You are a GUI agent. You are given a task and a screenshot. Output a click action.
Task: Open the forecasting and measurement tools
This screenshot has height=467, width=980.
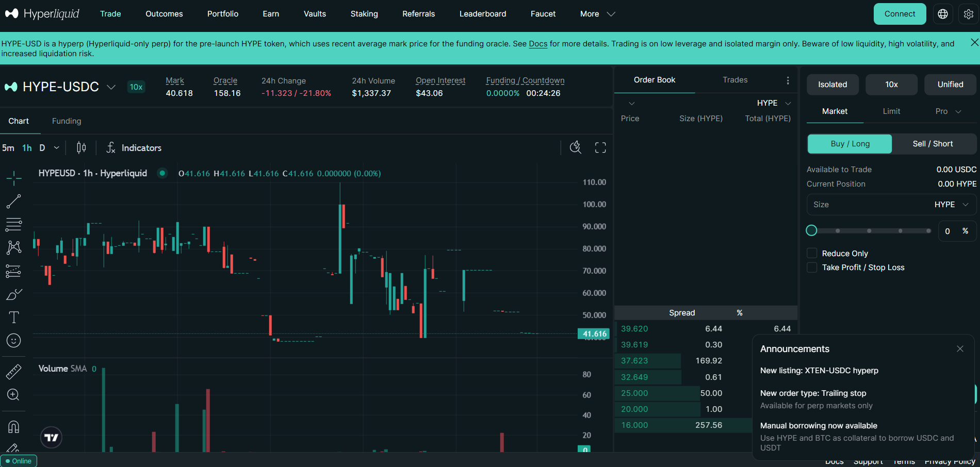coord(14,271)
